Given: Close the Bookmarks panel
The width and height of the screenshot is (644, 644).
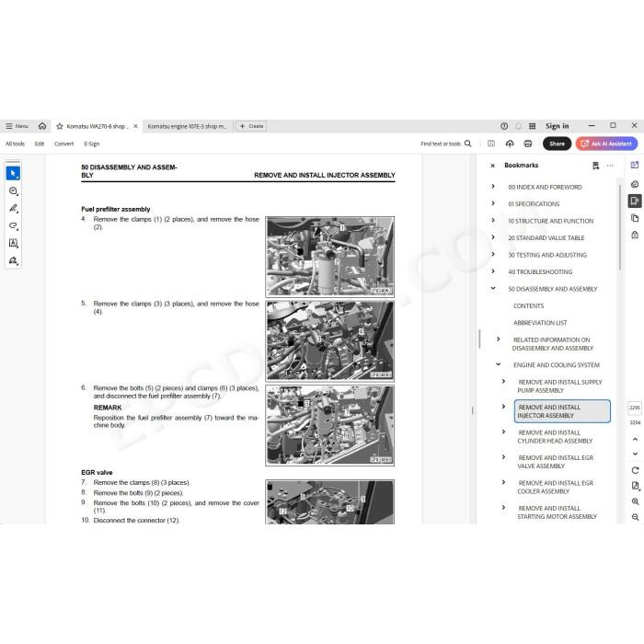Looking at the screenshot, I should (x=492, y=166).
